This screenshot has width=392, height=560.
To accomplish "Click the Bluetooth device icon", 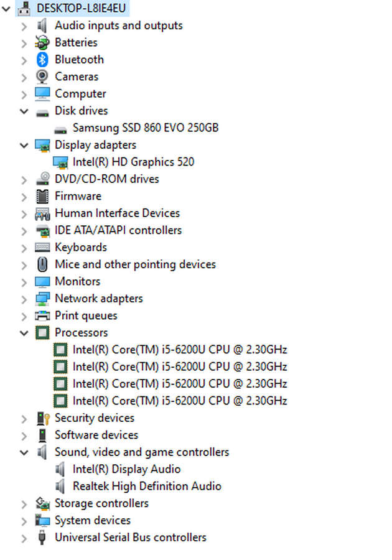I will point(42,60).
